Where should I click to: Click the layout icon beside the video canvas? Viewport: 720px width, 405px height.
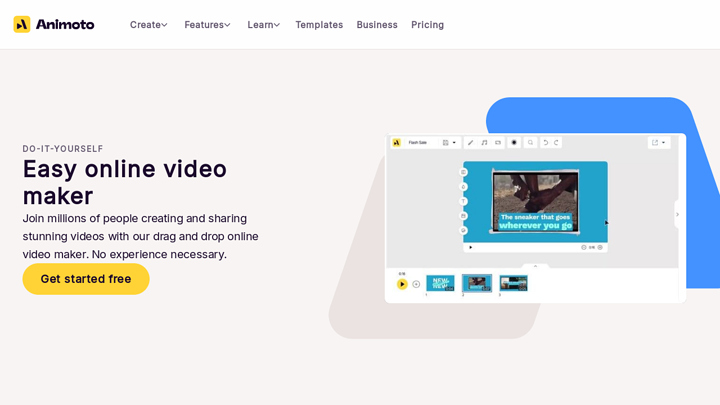[x=463, y=172]
